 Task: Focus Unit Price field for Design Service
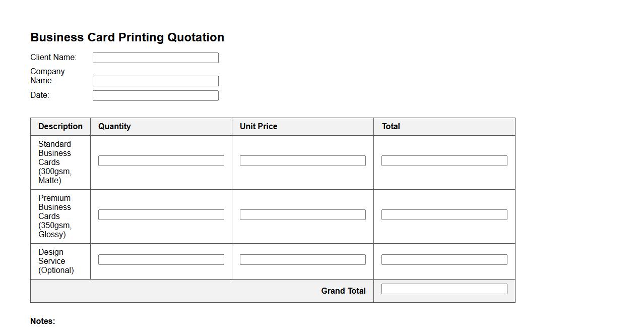point(302,260)
